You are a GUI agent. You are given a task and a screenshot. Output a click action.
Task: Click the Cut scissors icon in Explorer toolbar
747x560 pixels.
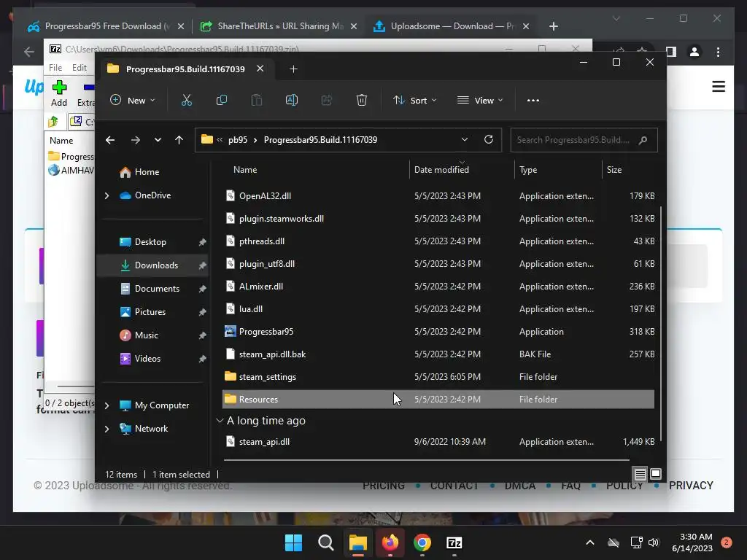186,100
